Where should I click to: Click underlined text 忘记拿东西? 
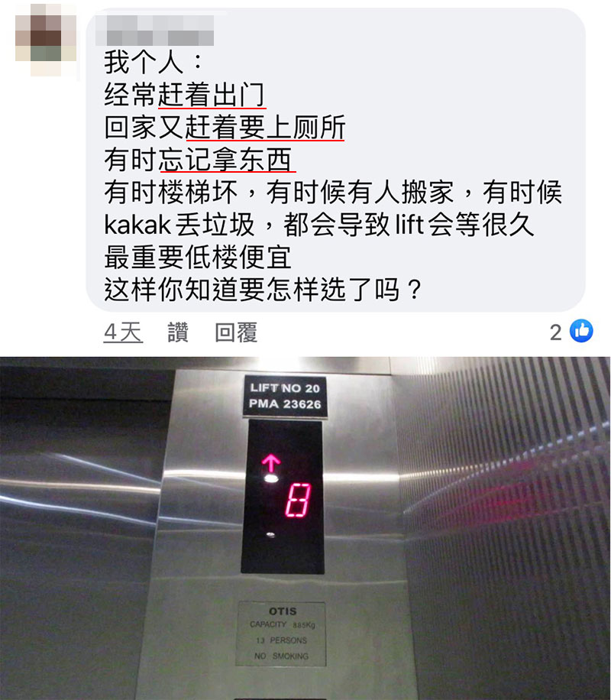(225, 160)
